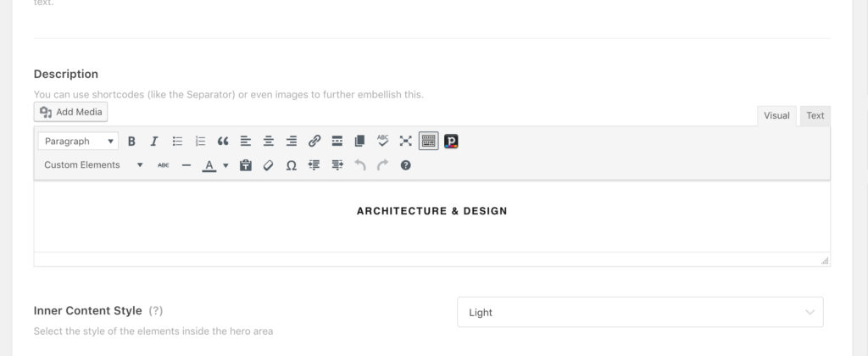Insert special character with omega icon
Viewport: 868px width, 356px height.
(x=292, y=165)
